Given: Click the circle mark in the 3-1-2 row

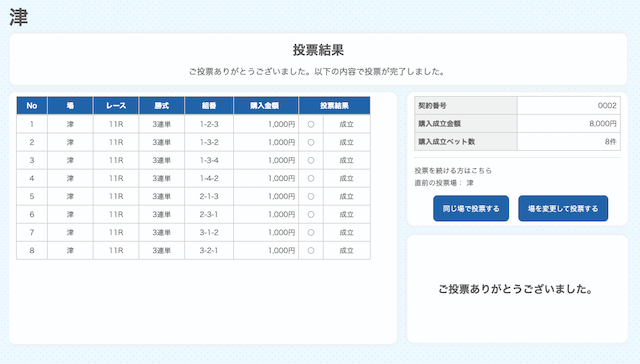Looking at the screenshot, I should tap(311, 232).
